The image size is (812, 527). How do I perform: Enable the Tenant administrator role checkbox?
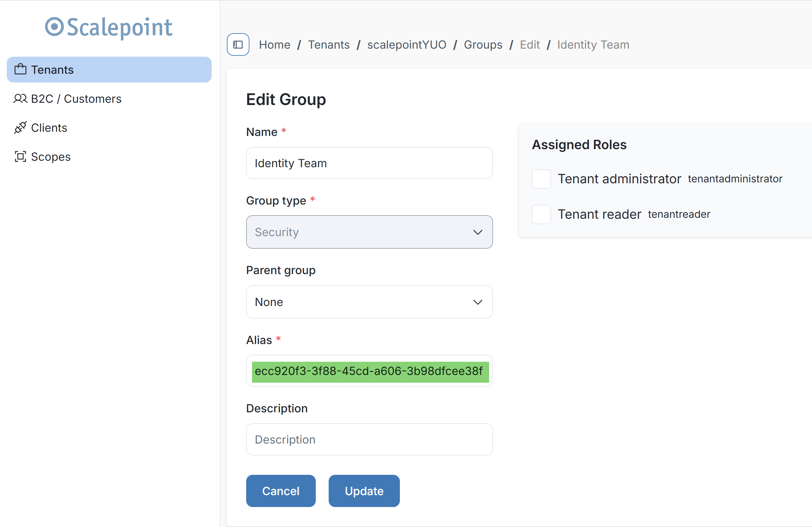tap(541, 179)
